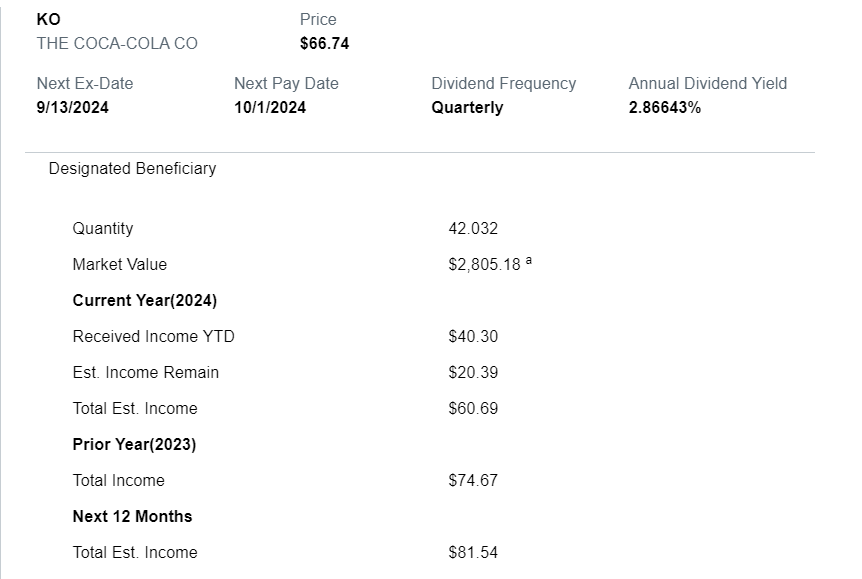
Task: Click the 42.032 quantity value
Action: pos(473,228)
